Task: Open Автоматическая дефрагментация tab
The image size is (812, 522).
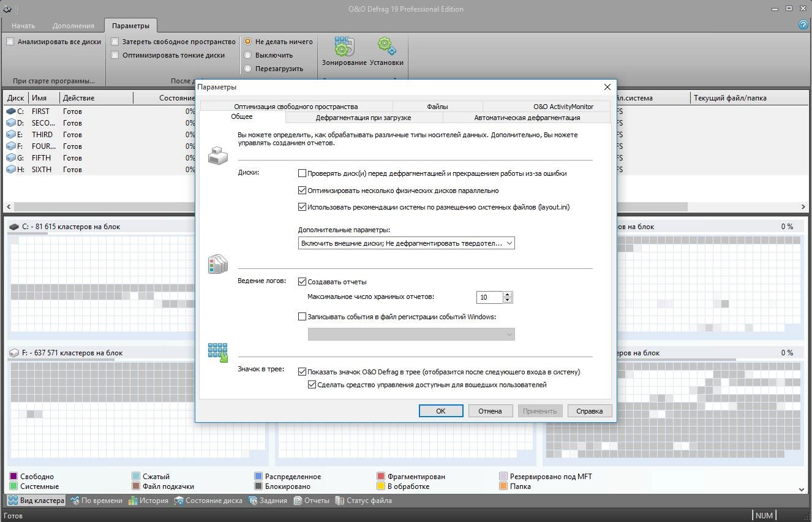Action: coord(527,118)
